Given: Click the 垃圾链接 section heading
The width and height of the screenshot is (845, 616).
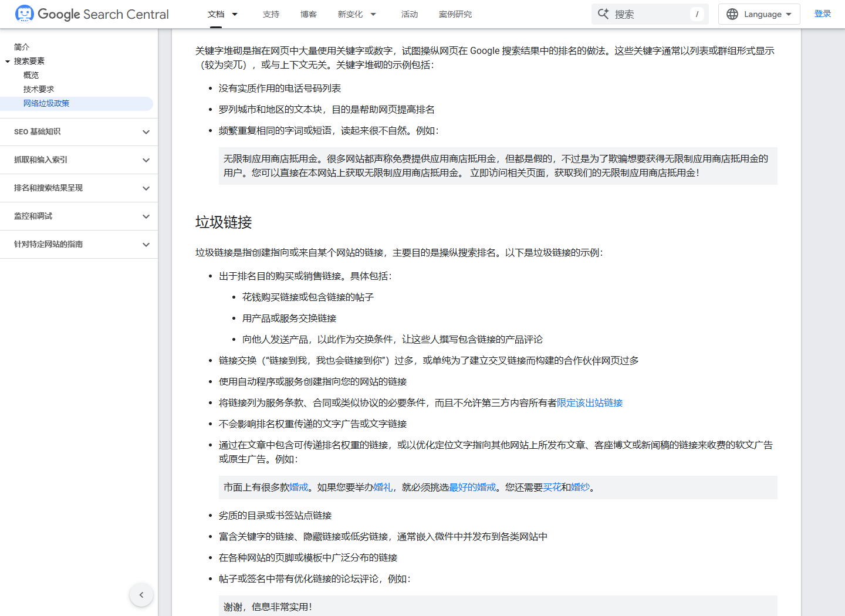Looking at the screenshot, I should (x=224, y=222).
